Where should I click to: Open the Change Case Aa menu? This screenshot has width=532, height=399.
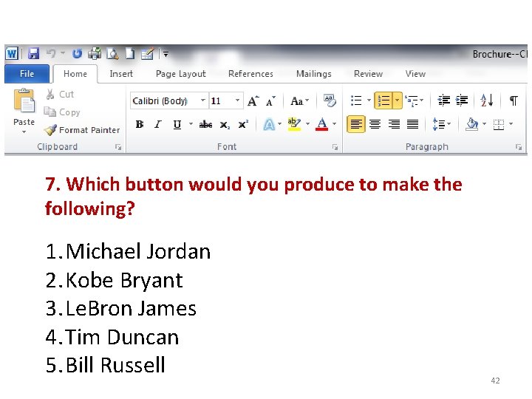pyautogui.click(x=299, y=100)
